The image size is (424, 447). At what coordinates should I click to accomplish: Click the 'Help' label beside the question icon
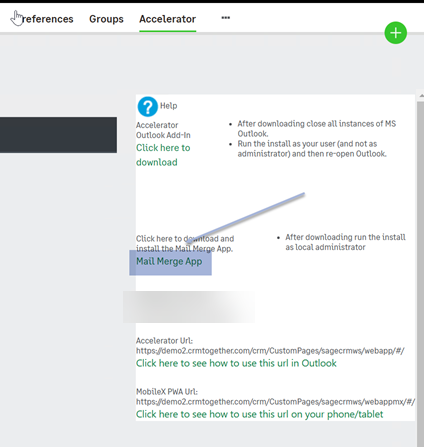coord(168,106)
